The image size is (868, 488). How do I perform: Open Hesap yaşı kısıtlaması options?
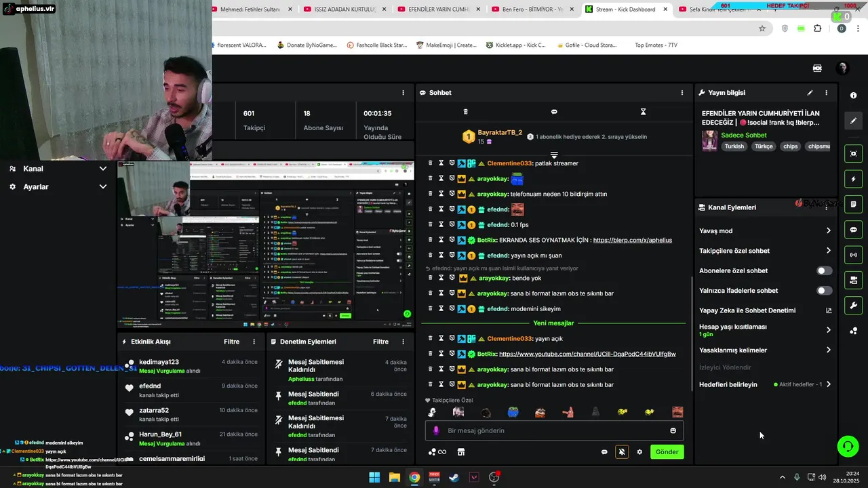click(x=766, y=330)
